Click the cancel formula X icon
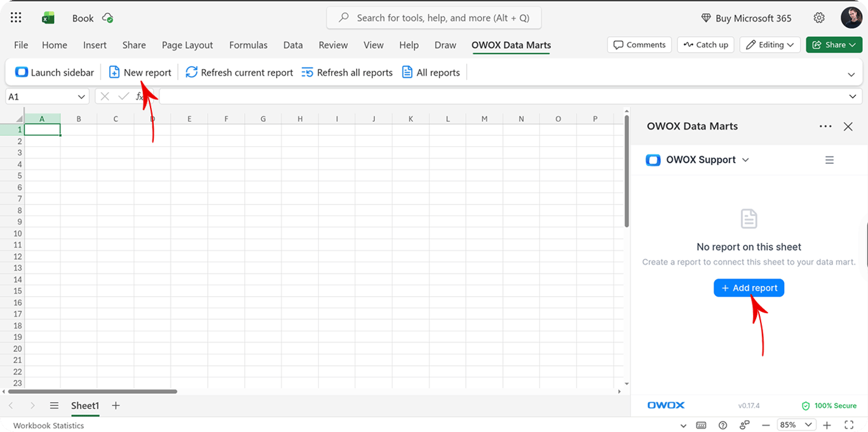This screenshot has height=432, width=868. click(105, 97)
